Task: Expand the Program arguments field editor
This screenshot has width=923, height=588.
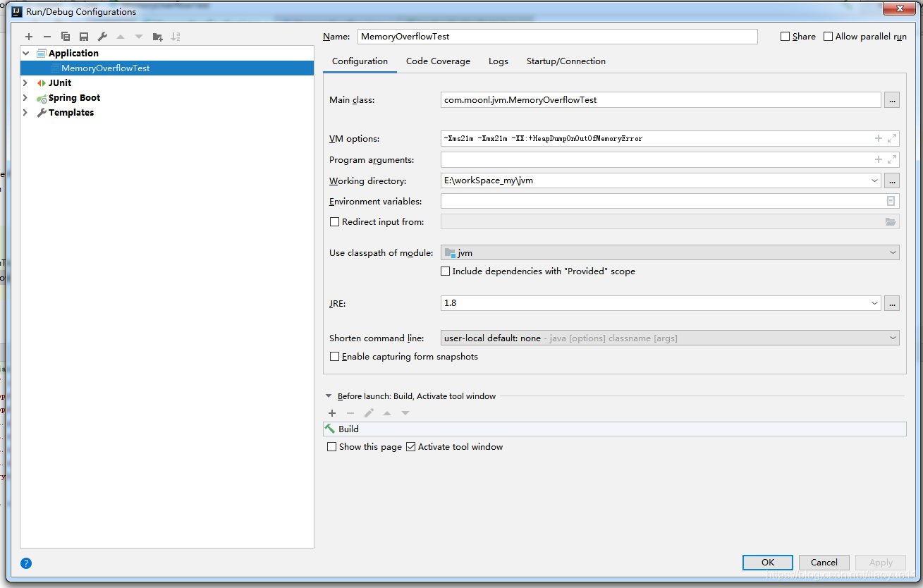Action: 892,159
